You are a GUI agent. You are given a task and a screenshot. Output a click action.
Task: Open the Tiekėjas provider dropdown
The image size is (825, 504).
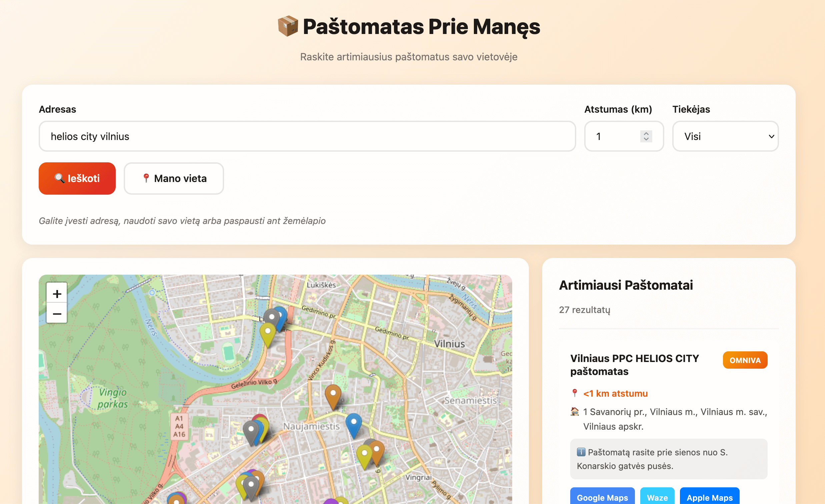point(725,136)
